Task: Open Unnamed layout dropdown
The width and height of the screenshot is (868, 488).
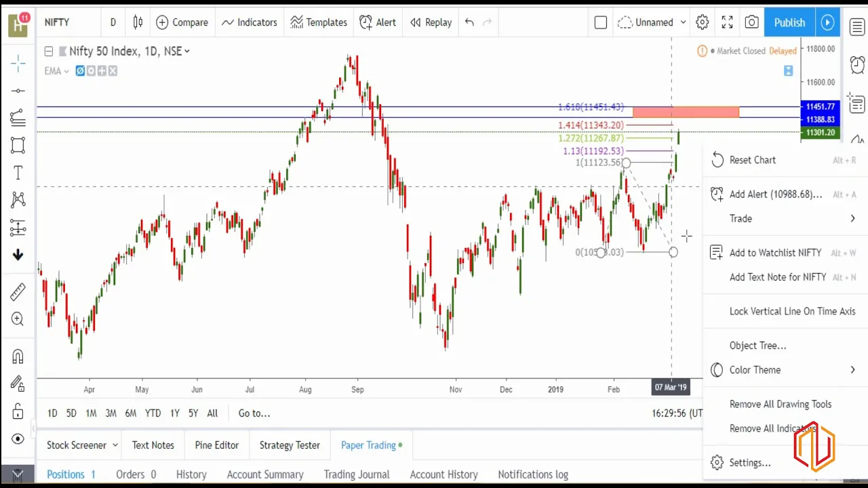Action: tap(652, 22)
